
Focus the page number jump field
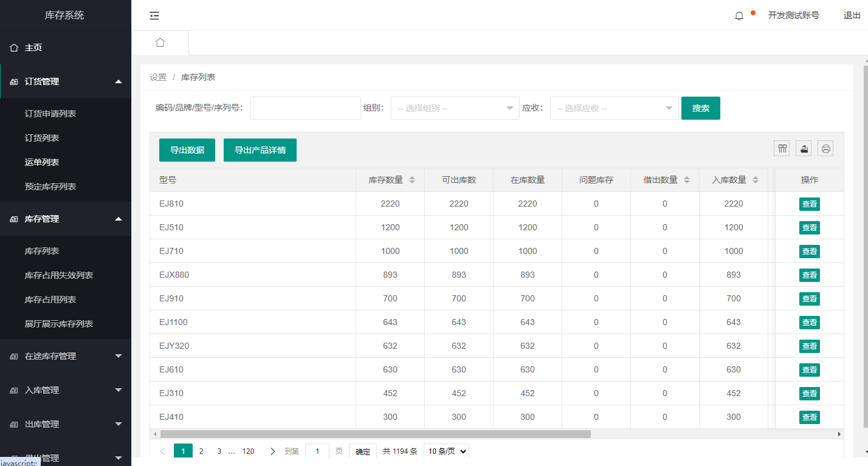tap(317, 451)
